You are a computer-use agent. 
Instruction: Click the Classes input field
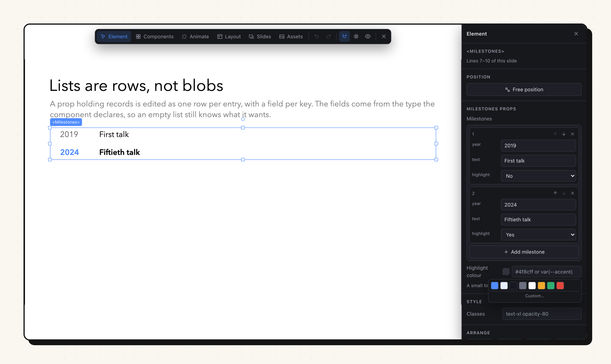542,314
